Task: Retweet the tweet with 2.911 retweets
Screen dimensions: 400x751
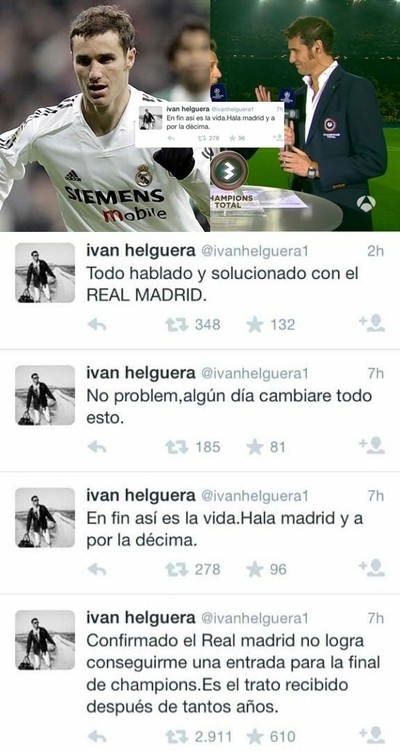Action: 174,736
